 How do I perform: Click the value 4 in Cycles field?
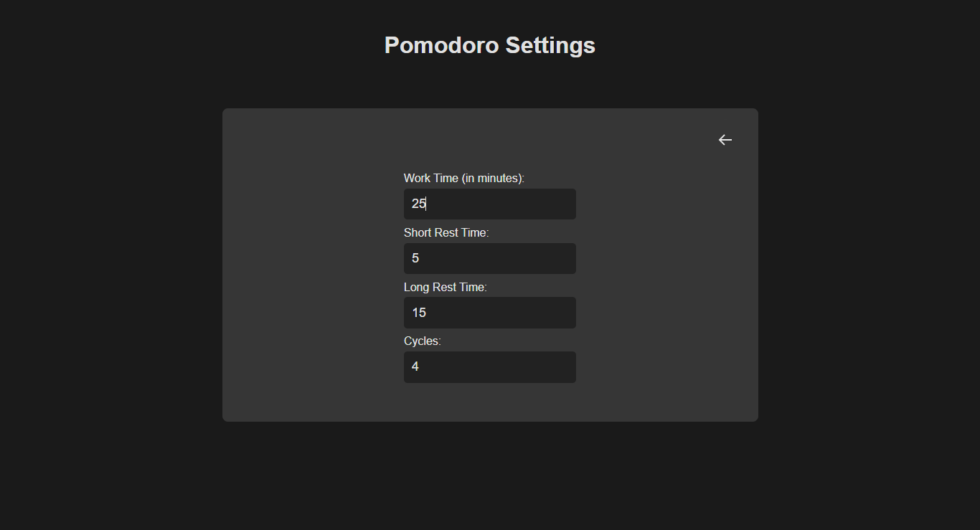[415, 366]
